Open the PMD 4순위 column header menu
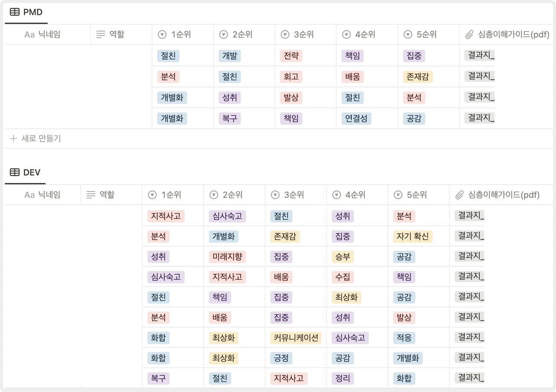This screenshot has height=392, width=556. [x=367, y=34]
